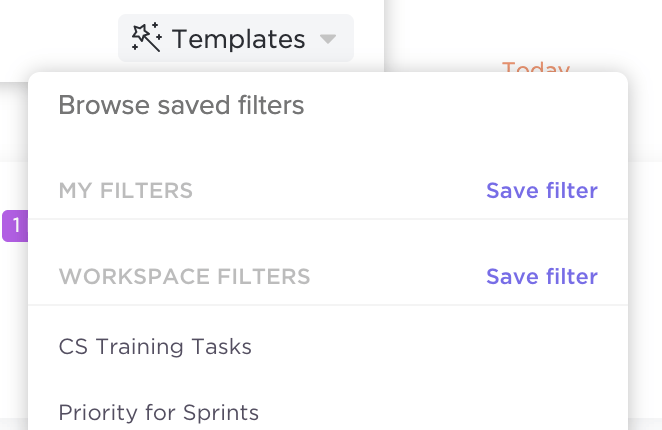Apply the saved filter CS Training Tasks
Screen dimensions: 662x430
click(x=155, y=347)
